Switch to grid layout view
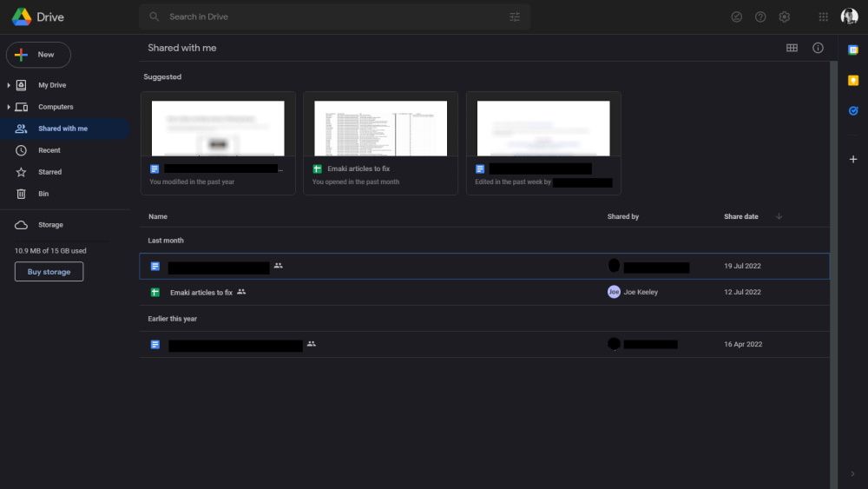Viewport: 868px width, 489px height. click(792, 48)
